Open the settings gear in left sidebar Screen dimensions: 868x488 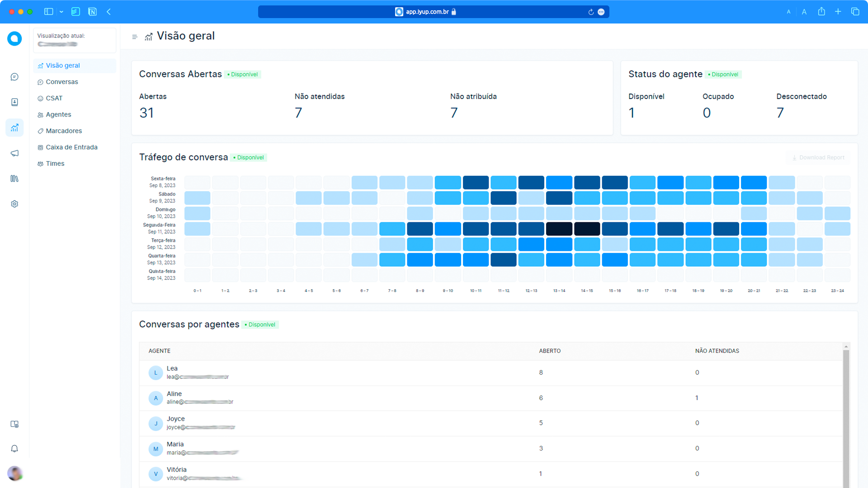coord(14,204)
